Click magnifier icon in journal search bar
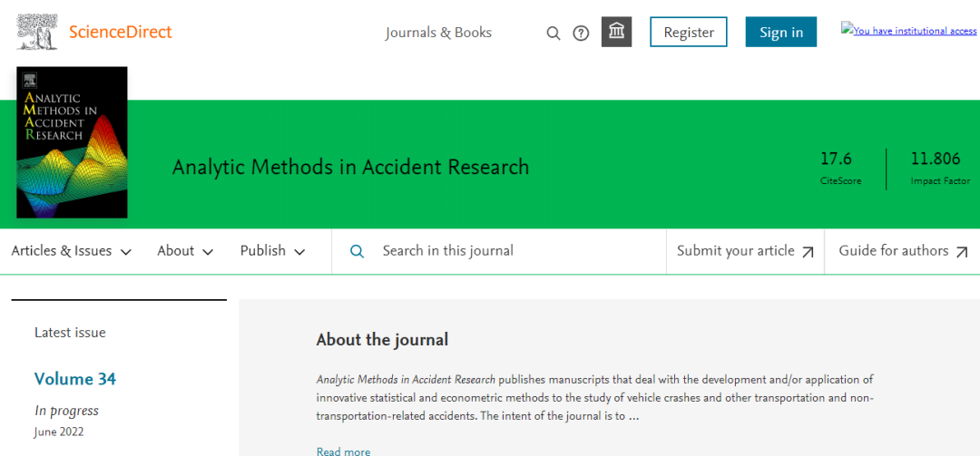Viewport: 980px width, 456px height. (358, 251)
